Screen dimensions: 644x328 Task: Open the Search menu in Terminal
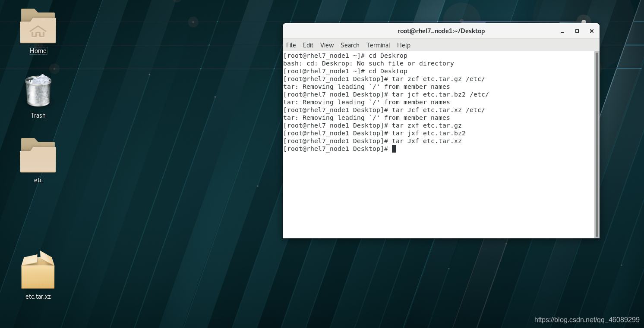(x=350, y=45)
